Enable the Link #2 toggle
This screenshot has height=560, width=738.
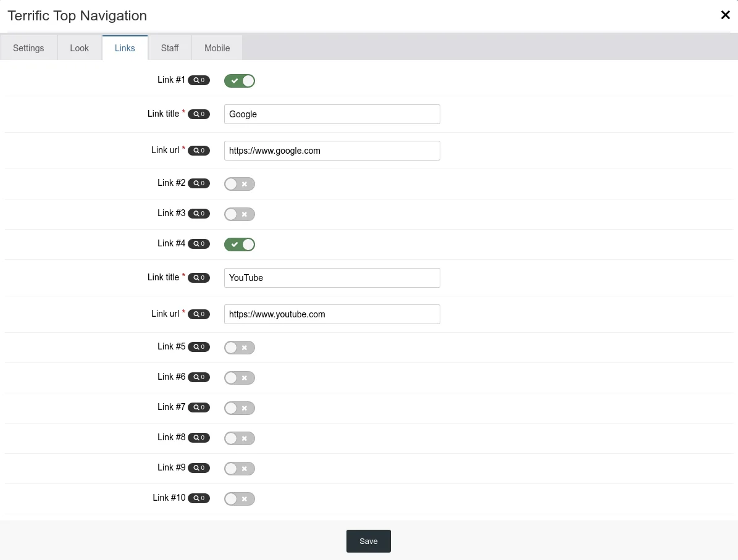click(240, 184)
